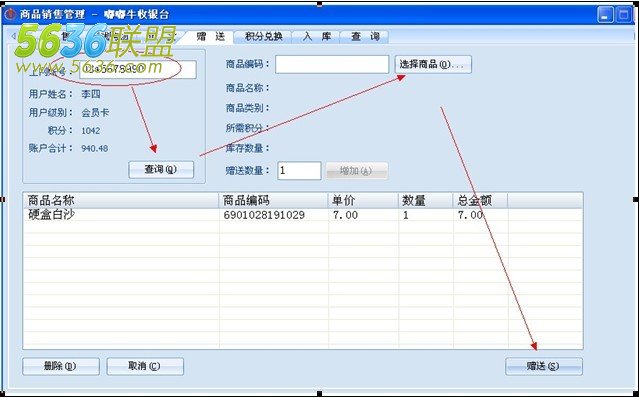Maximize the 商品销售管理 window

coord(623,15)
